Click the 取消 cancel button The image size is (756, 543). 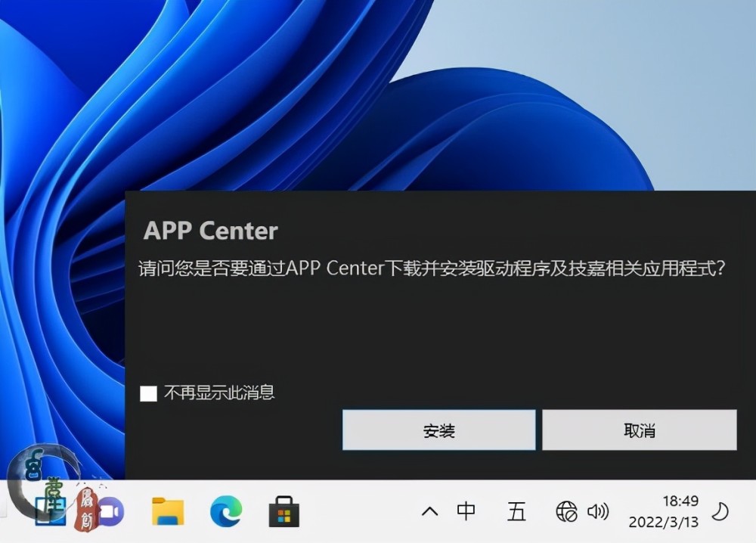pos(640,430)
